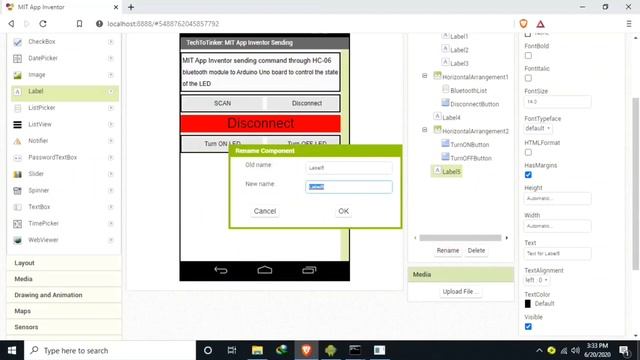Click the Brave shields icon
This screenshot has height=360, width=640.
point(523,24)
